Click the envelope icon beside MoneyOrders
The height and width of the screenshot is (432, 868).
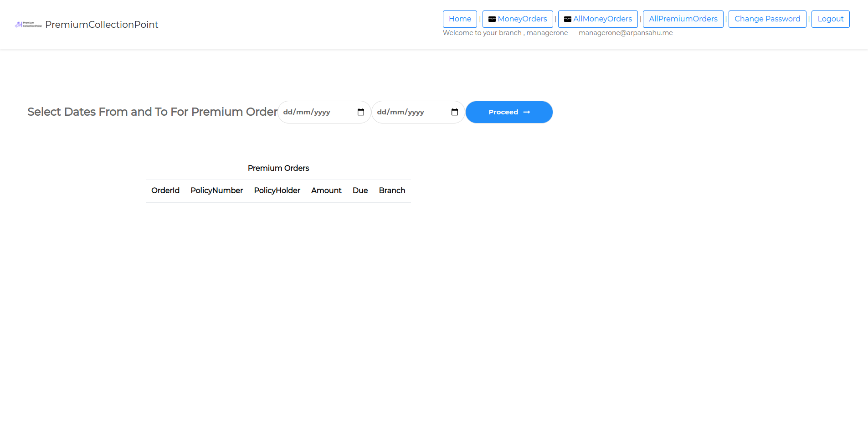point(492,19)
